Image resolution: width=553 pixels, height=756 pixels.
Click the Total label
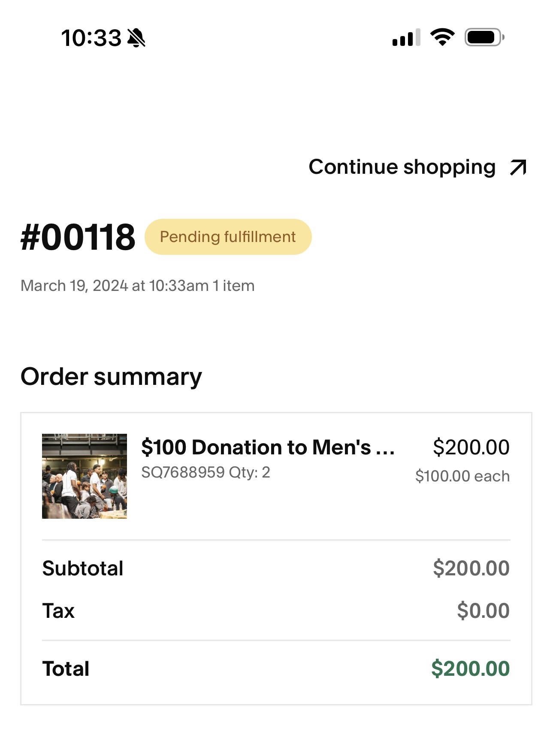pos(66,669)
